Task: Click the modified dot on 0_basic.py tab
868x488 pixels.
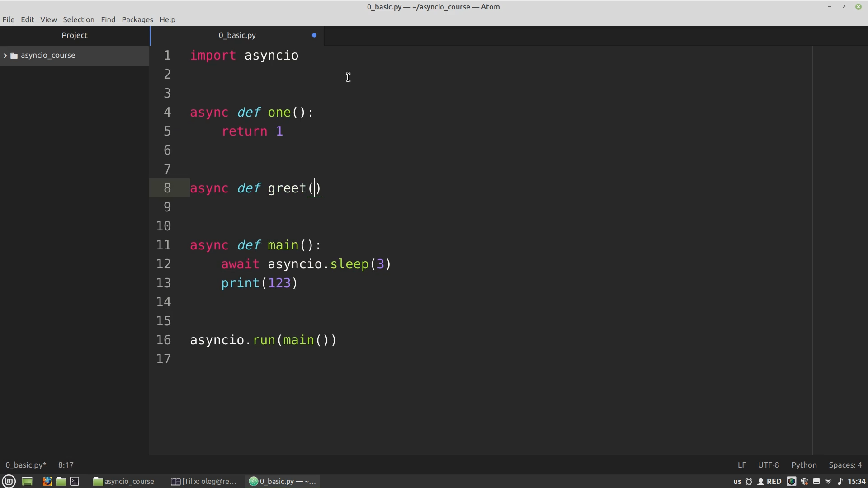Action: [314, 35]
